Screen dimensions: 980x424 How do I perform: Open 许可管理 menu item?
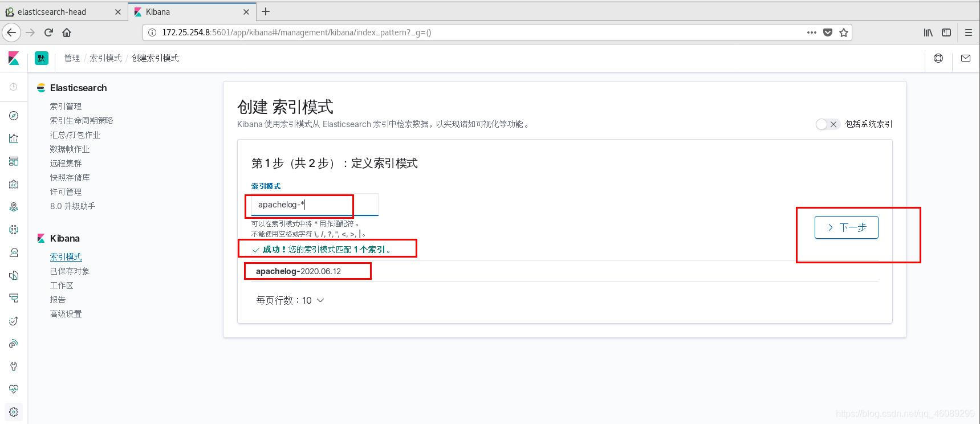click(x=66, y=192)
